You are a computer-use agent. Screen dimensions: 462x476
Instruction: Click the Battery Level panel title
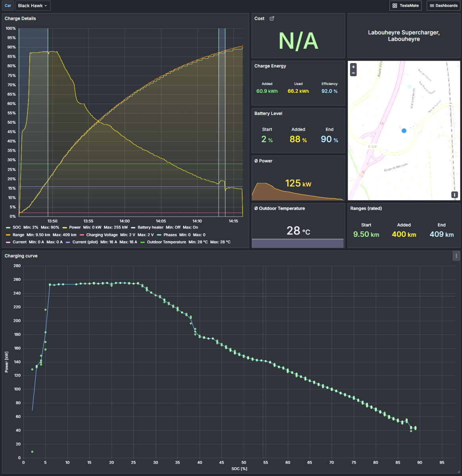[268, 113]
